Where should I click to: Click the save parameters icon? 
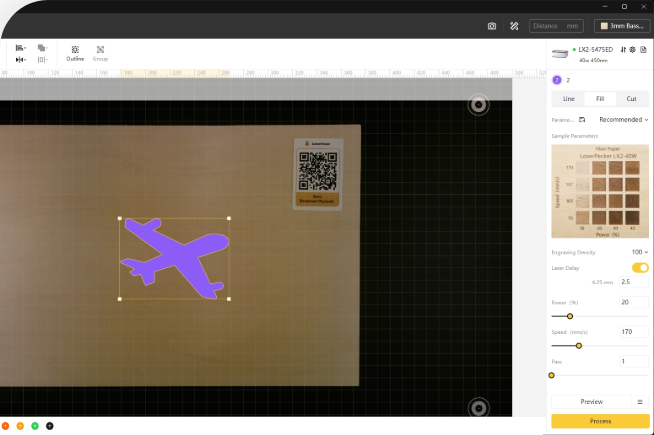pyautogui.click(x=582, y=119)
